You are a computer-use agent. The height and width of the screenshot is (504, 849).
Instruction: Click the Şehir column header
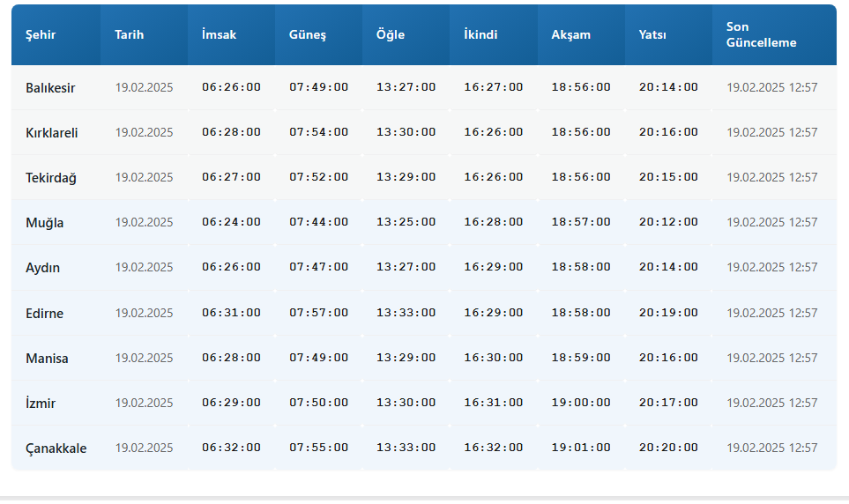click(41, 34)
